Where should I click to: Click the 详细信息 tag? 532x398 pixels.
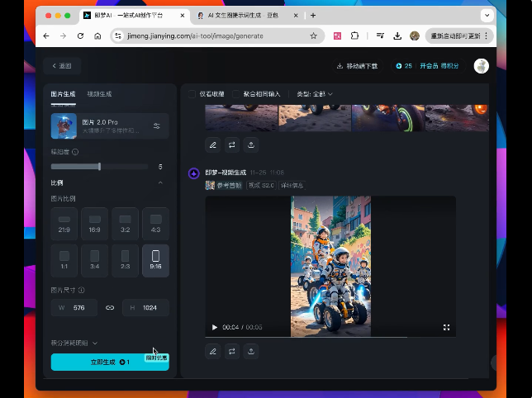(292, 185)
